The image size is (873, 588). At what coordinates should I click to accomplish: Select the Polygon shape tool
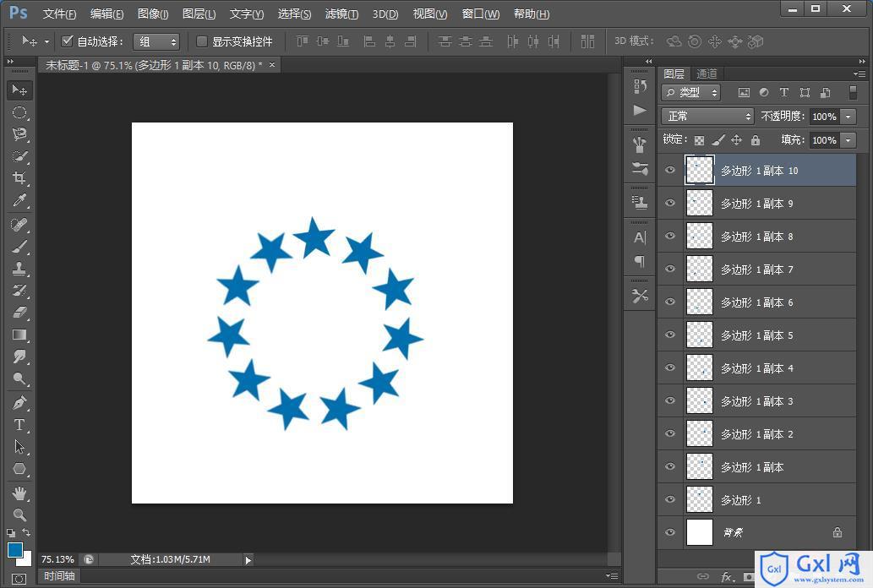[x=19, y=469]
